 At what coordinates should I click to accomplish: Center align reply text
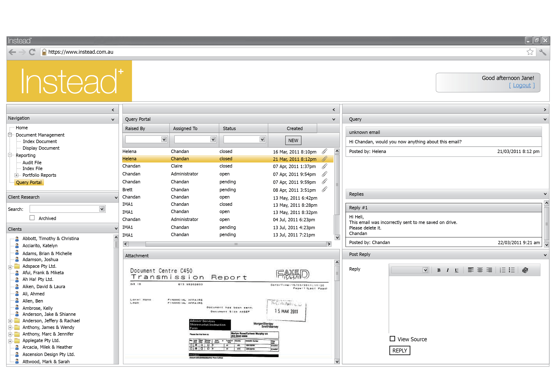coord(480,270)
